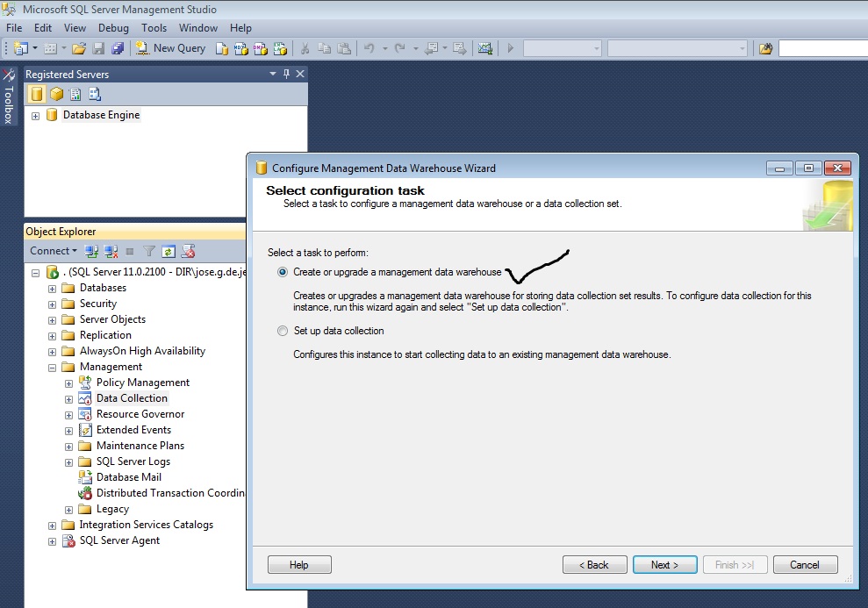This screenshot has width=868, height=608.
Task: Select SQL Server Logs folder
Action: (133, 461)
